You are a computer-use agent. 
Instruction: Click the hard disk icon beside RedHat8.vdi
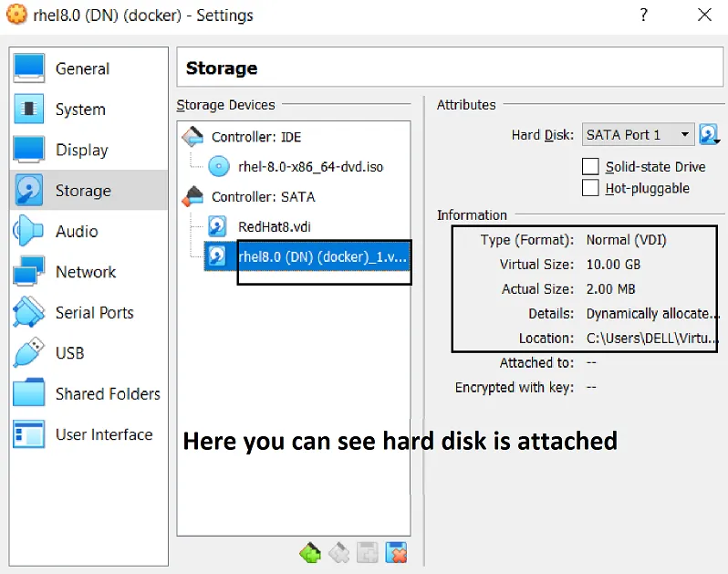click(x=217, y=226)
